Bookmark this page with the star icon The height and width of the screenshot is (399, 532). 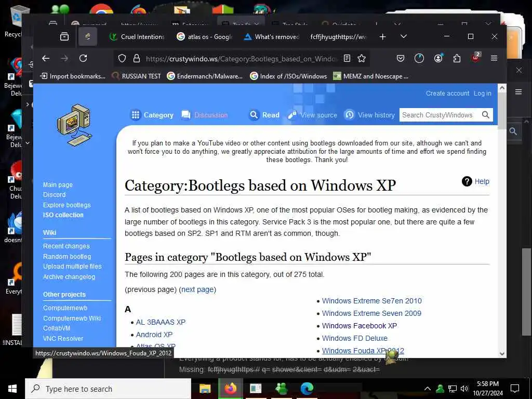362,58
